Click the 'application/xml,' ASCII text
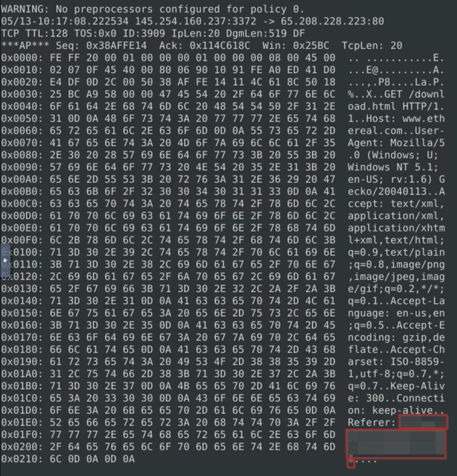This screenshot has width=457, height=476. pyautogui.click(x=396, y=216)
